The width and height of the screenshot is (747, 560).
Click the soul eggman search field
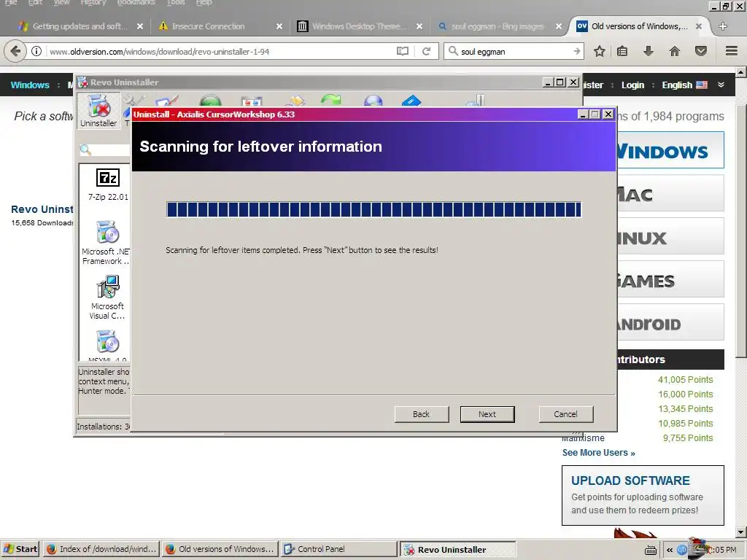point(514,52)
